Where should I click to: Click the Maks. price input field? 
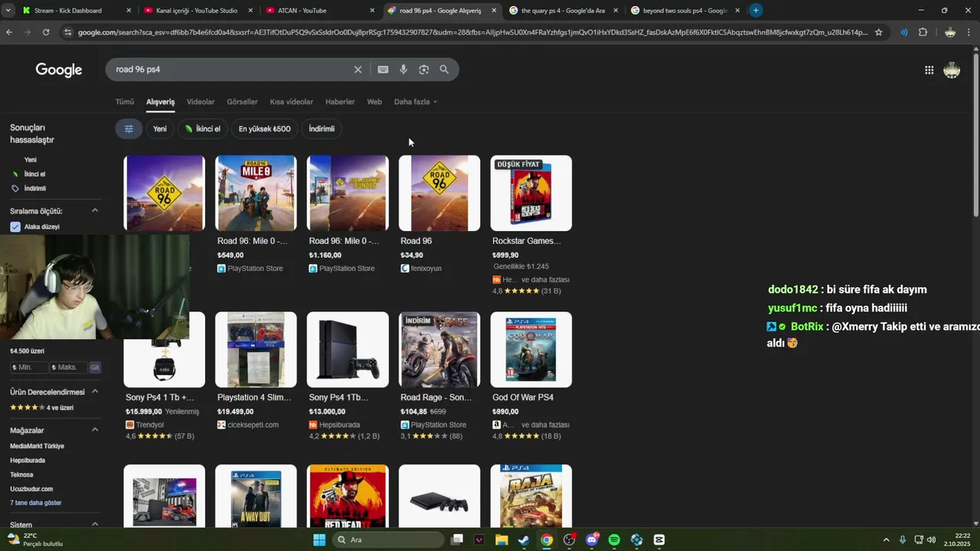68,367
